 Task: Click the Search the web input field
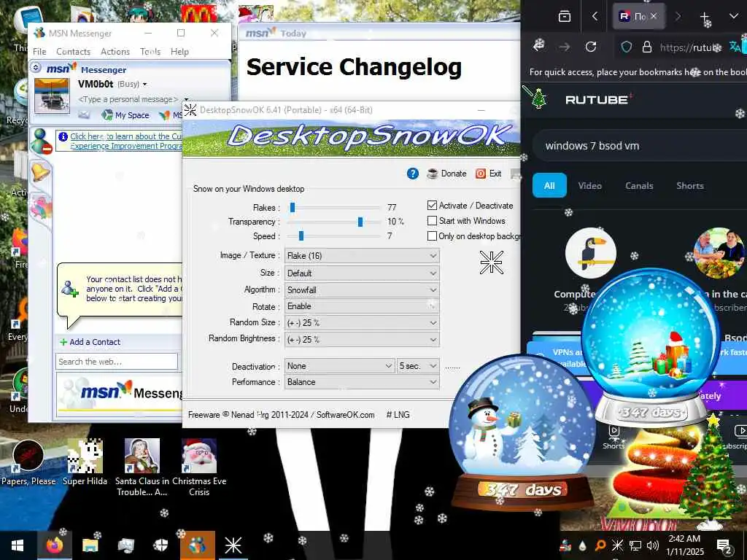[117, 362]
